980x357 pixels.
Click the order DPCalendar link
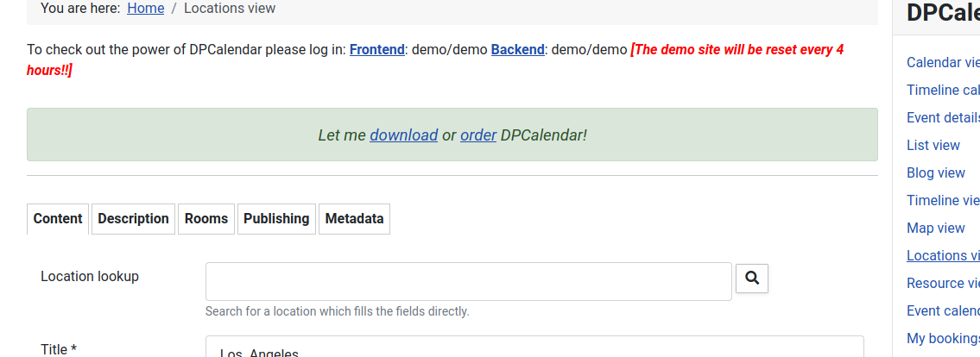click(478, 135)
